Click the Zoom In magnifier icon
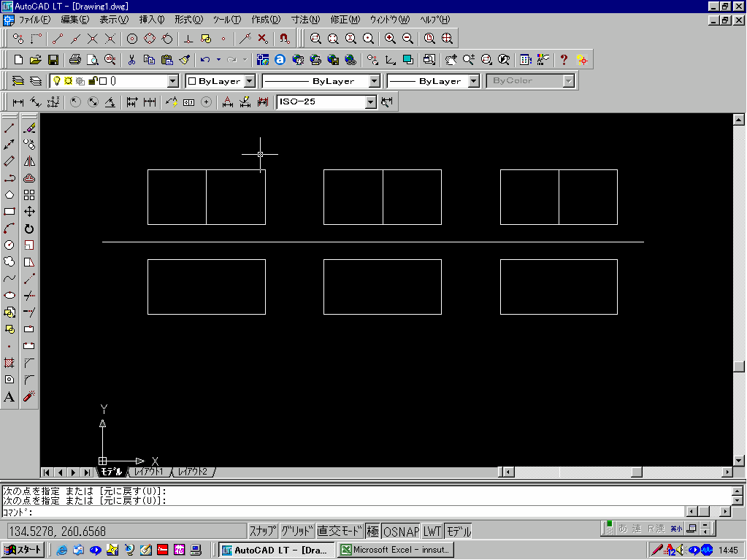Image resolution: width=747 pixels, height=560 pixels. pos(390,38)
